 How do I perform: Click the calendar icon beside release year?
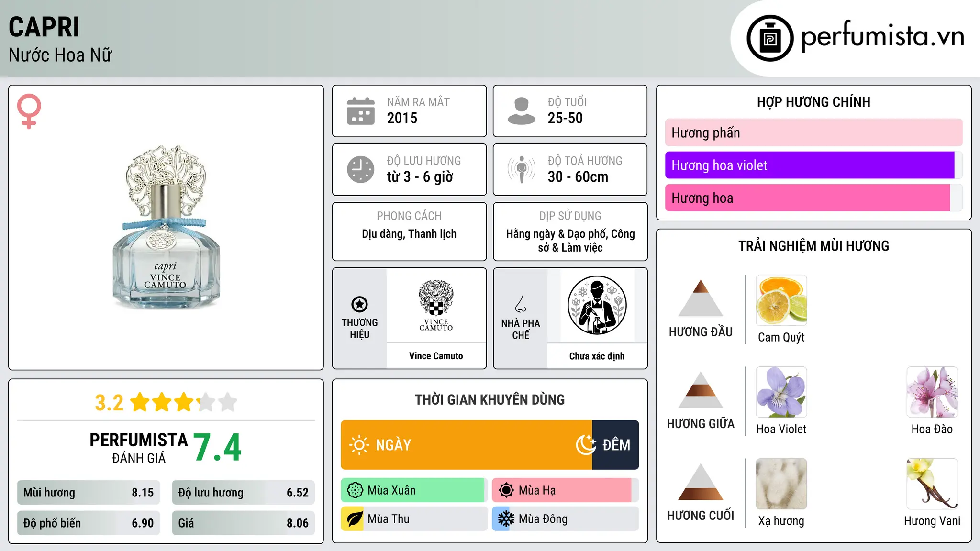click(x=361, y=111)
